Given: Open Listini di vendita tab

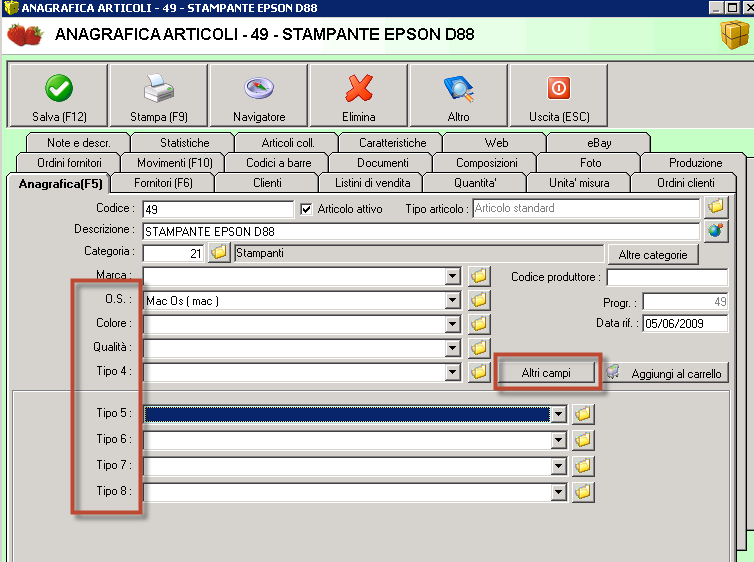Looking at the screenshot, I should coord(372,183).
